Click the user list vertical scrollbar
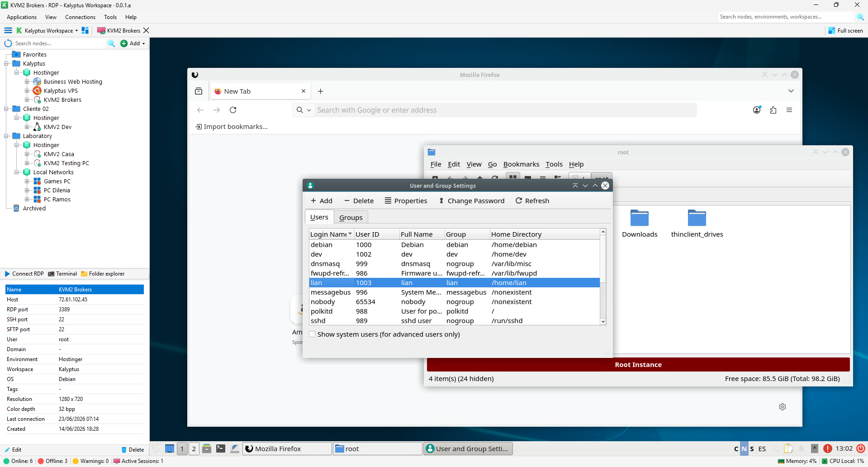 [x=603, y=276]
